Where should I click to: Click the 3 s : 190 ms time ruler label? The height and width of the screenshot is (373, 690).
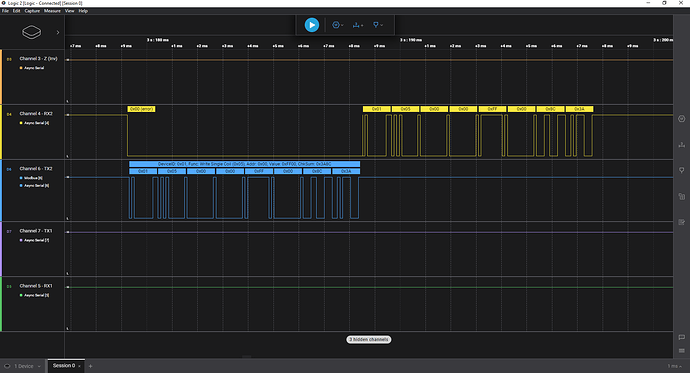411,40
